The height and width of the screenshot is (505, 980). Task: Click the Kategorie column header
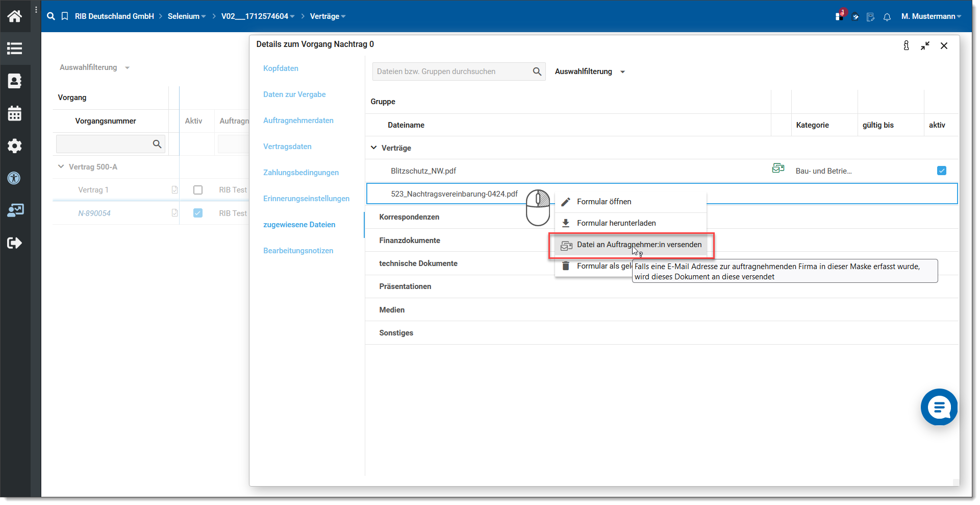(x=812, y=125)
